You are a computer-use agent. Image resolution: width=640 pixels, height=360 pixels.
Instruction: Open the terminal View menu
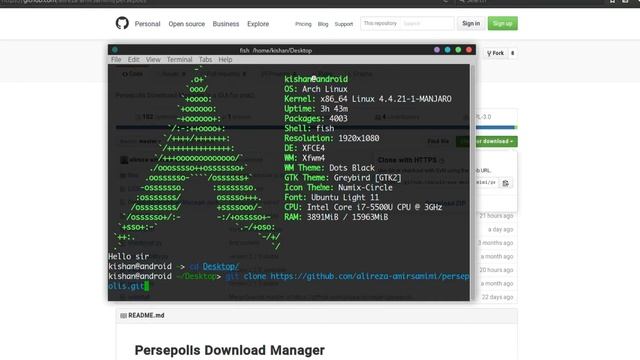pos(153,60)
